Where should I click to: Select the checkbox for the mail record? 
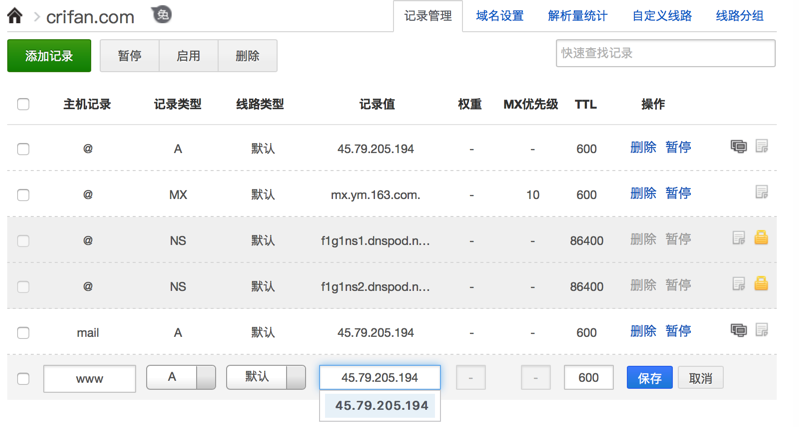(x=23, y=333)
